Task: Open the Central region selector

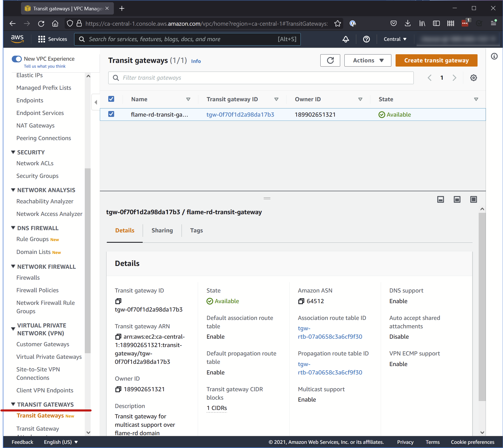Action: (x=395, y=39)
